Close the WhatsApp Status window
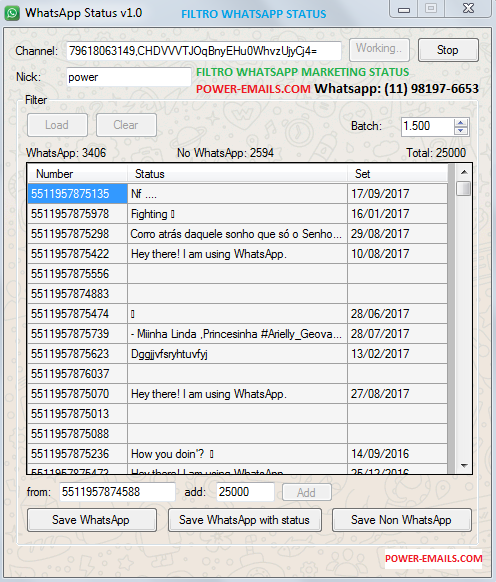 coord(469,9)
